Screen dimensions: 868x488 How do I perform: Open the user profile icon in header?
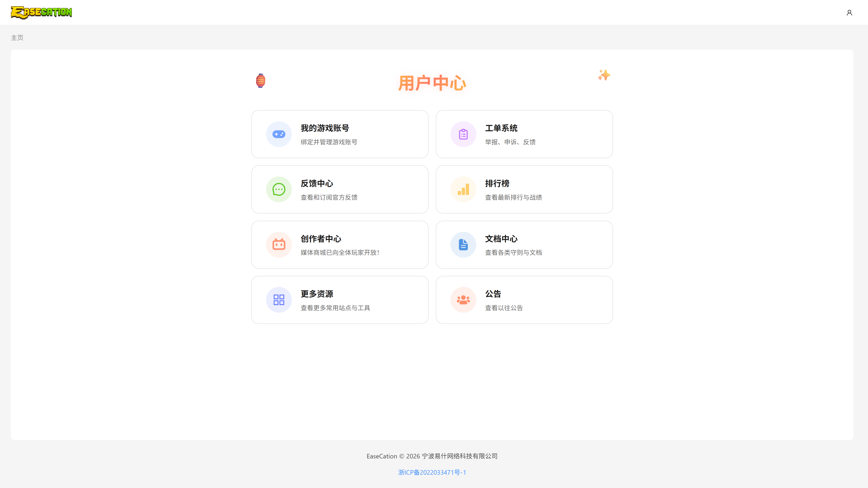849,12
